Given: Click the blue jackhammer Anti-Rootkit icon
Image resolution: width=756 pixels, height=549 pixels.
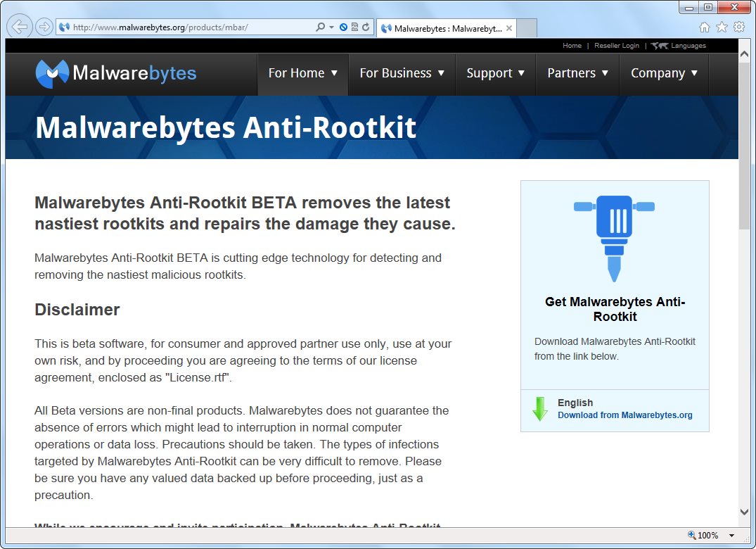Looking at the screenshot, I should 614,239.
